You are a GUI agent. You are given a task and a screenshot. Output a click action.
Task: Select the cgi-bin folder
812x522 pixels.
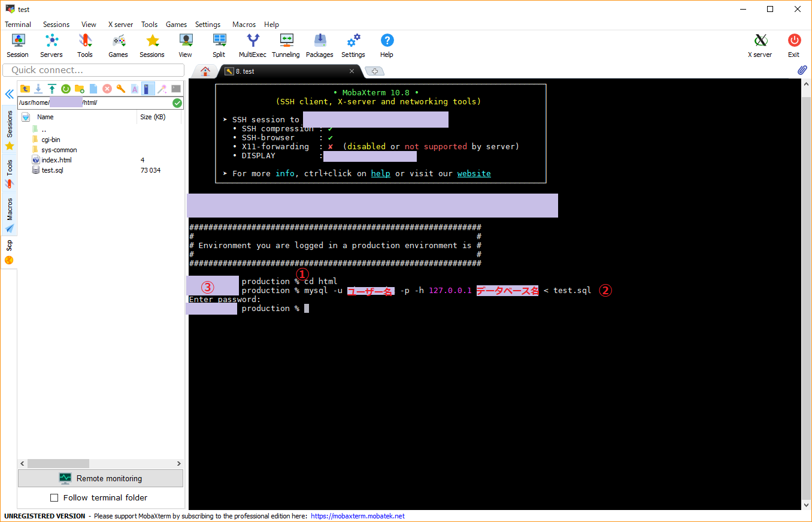(51, 140)
